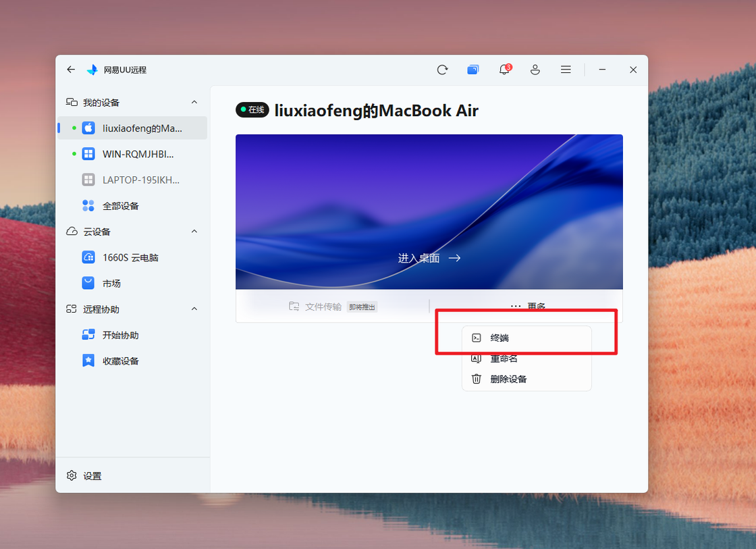
Task: Click the 文件传输 file transfer folder icon
Action: coord(294,307)
